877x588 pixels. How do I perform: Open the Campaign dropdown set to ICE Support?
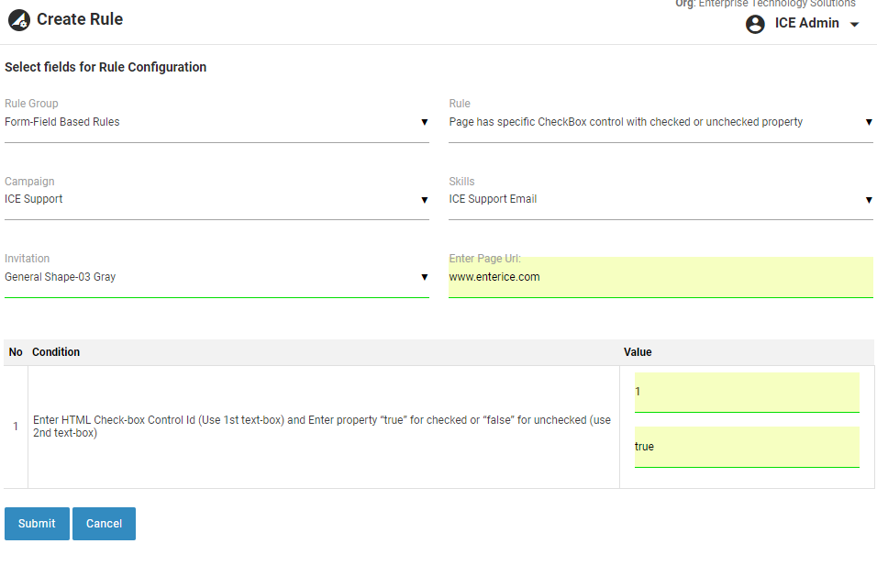[216, 199]
